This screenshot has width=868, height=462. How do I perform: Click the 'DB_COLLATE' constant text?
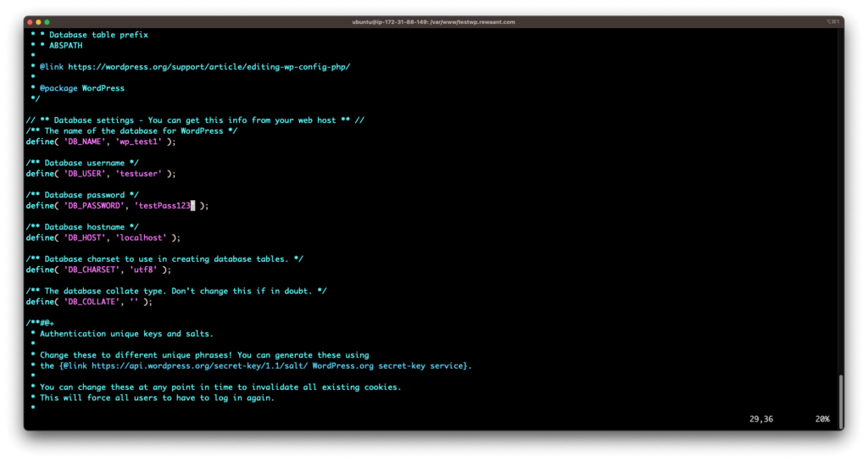coord(92,302)
